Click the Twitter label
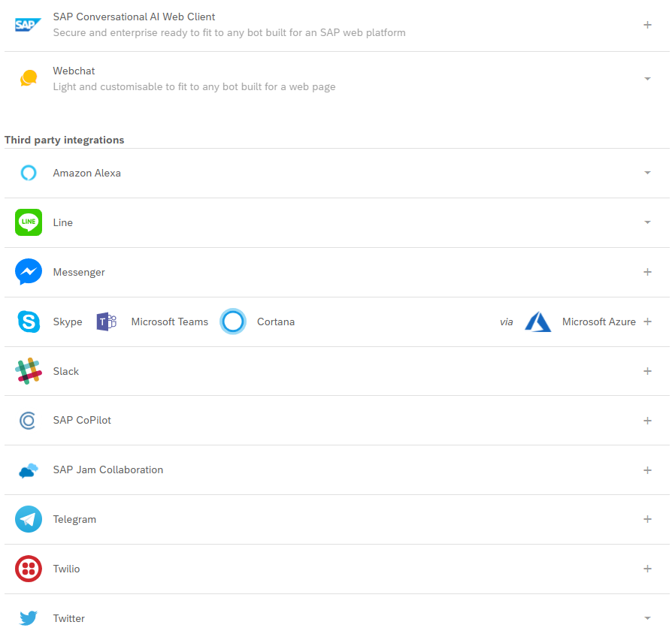This screenshot has height=637, width=672. pyautogui.click(x=69, y=618)
